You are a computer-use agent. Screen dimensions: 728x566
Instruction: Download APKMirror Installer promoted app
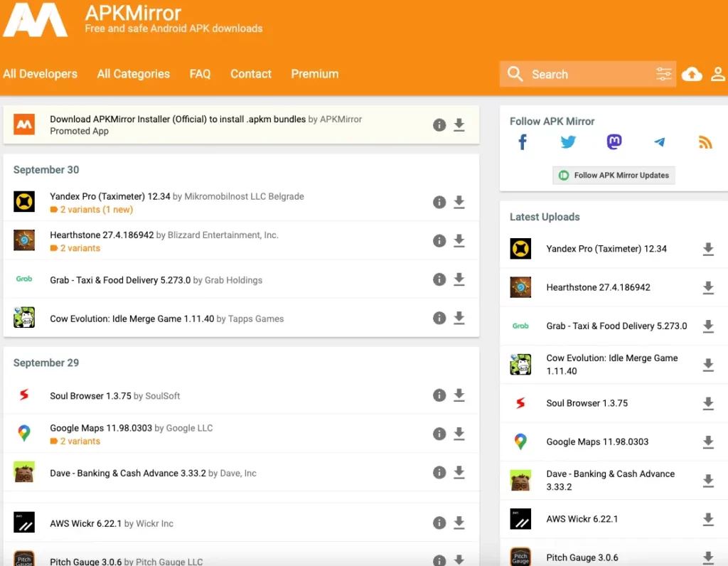click(x=459, y=125)
